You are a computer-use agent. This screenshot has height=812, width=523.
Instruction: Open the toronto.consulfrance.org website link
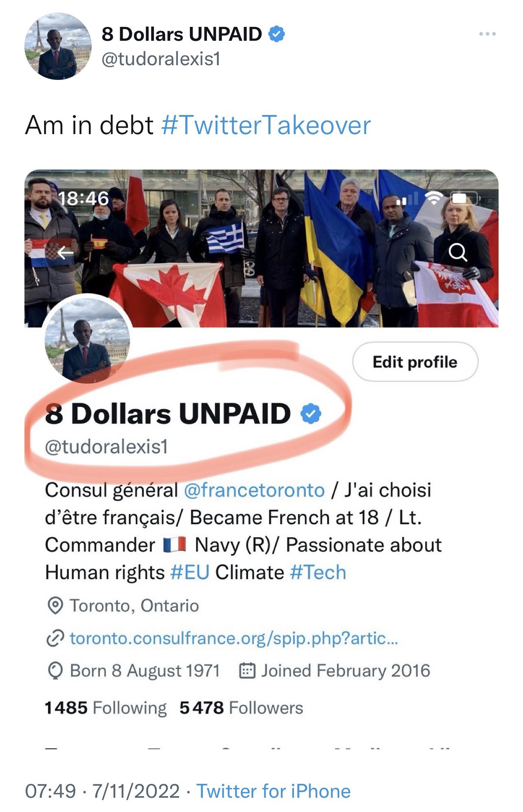[234, 638]
